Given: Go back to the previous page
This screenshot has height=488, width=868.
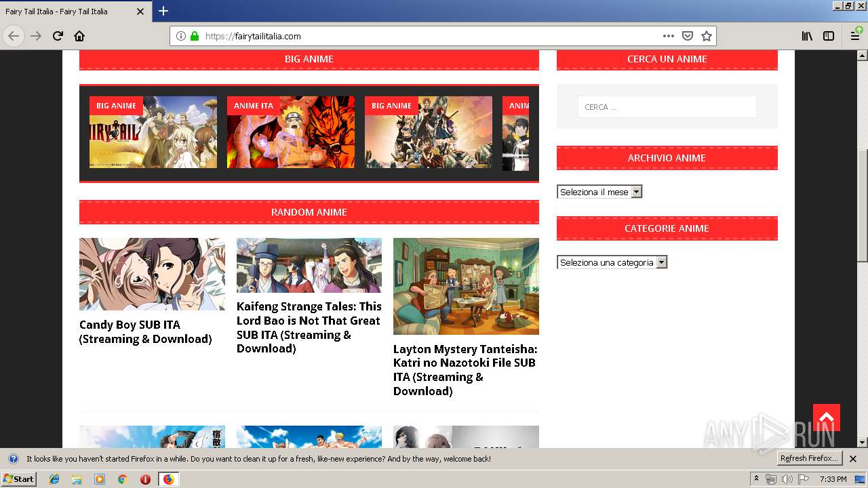Looking at the screenshot, I should pyautogui.click(x=14, y=36).
